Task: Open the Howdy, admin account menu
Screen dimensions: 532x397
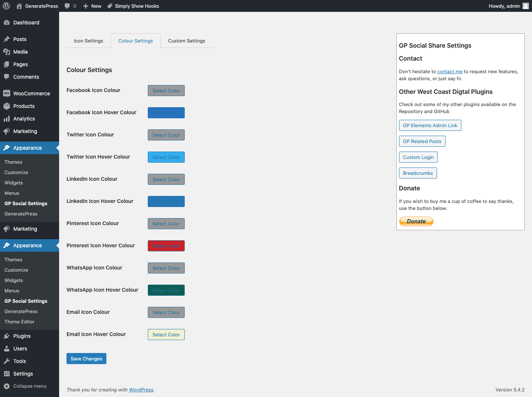Action: (x=509, y=6)
